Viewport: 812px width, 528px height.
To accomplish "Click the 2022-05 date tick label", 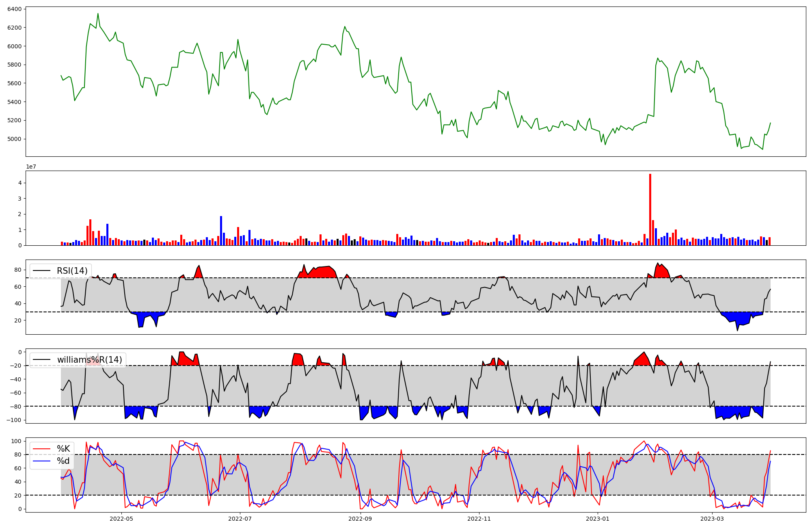I will (121, 519).
